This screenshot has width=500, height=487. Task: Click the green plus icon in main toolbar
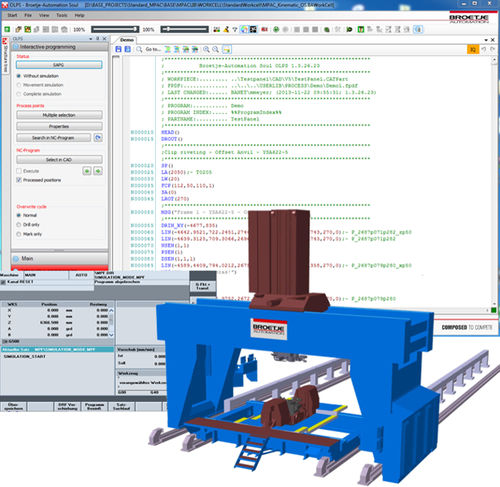(x=7, y=29)
